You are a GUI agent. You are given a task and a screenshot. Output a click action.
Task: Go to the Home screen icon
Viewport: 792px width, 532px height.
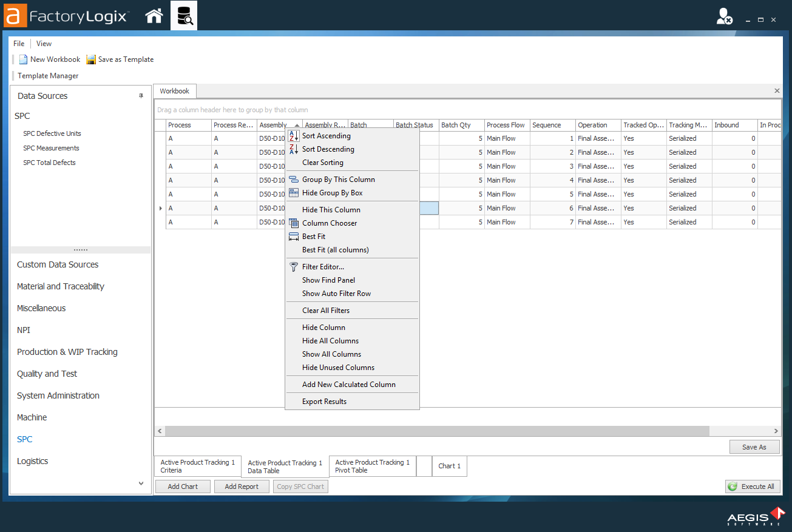[x=154, y=16]
